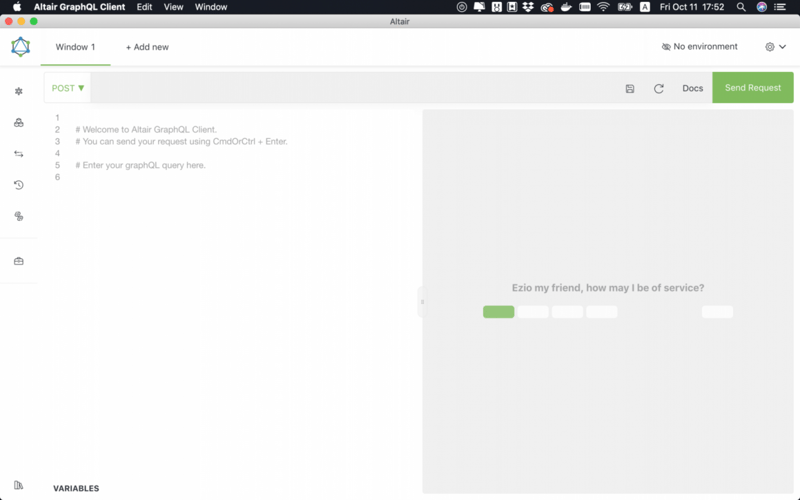This screenshot has width=800, height=500.
Task: Click the save icon in the URL bar
Action: pyautogui.click(x=630, y=88)
